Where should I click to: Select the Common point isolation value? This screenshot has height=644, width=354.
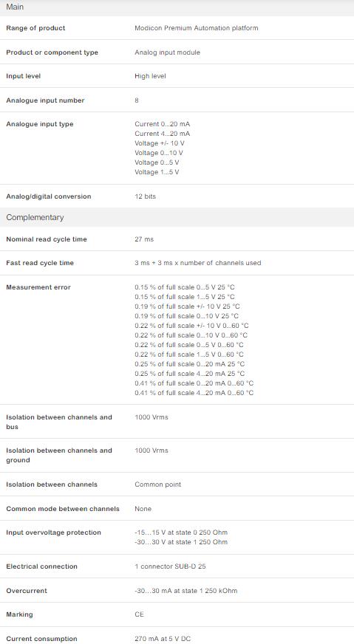tap(157, 484)
